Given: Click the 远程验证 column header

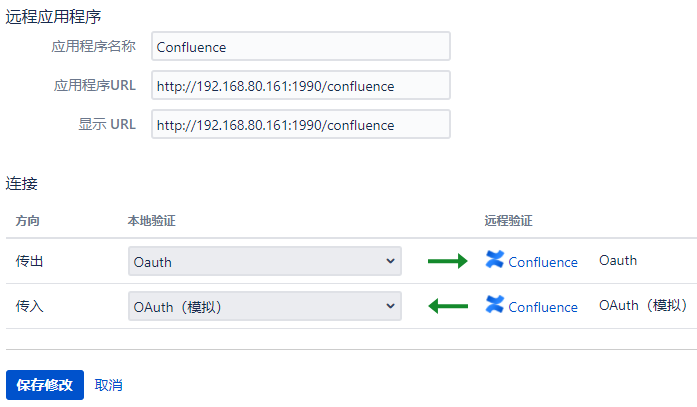Looking at the screenshot, I should [x=509, y=221].
